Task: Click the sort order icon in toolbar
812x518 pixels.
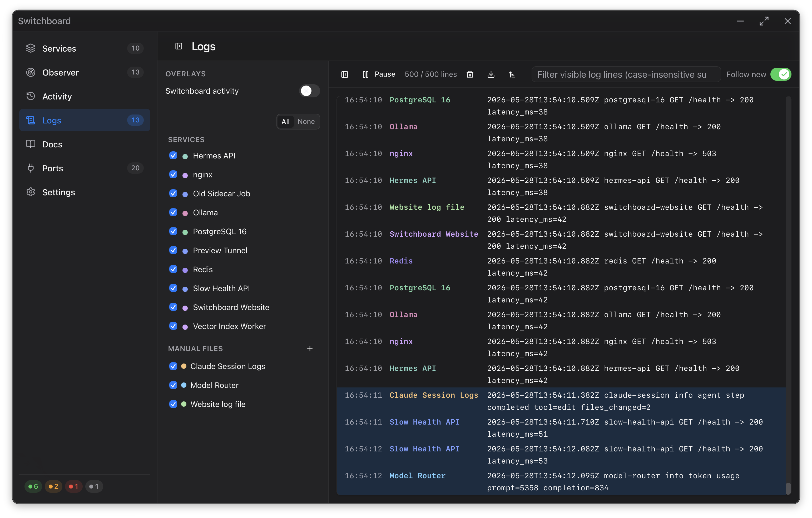Action: 512,74
